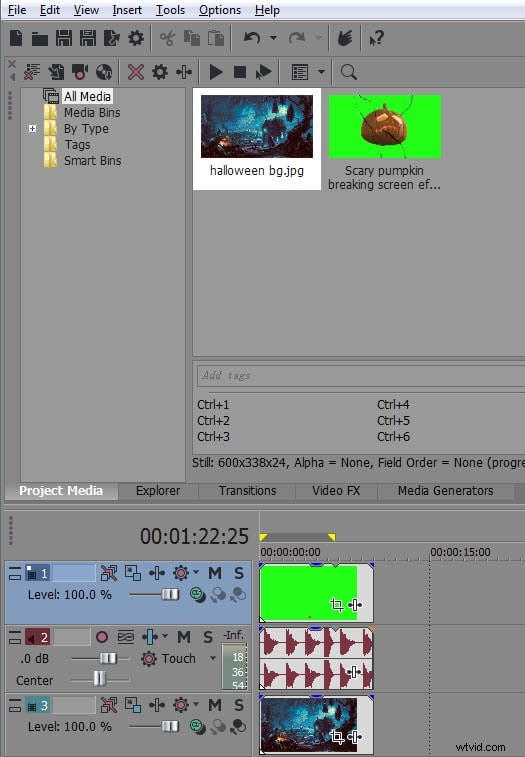Switch to the Explorer tab
Image resolution: width=525 pixels, height=757 pixels.
click(x=158, y=491)
